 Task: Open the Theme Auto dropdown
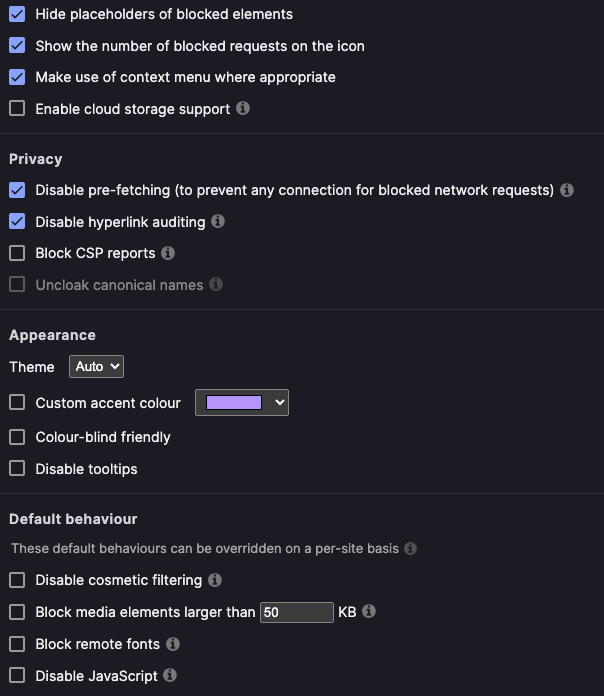[96, 367]
